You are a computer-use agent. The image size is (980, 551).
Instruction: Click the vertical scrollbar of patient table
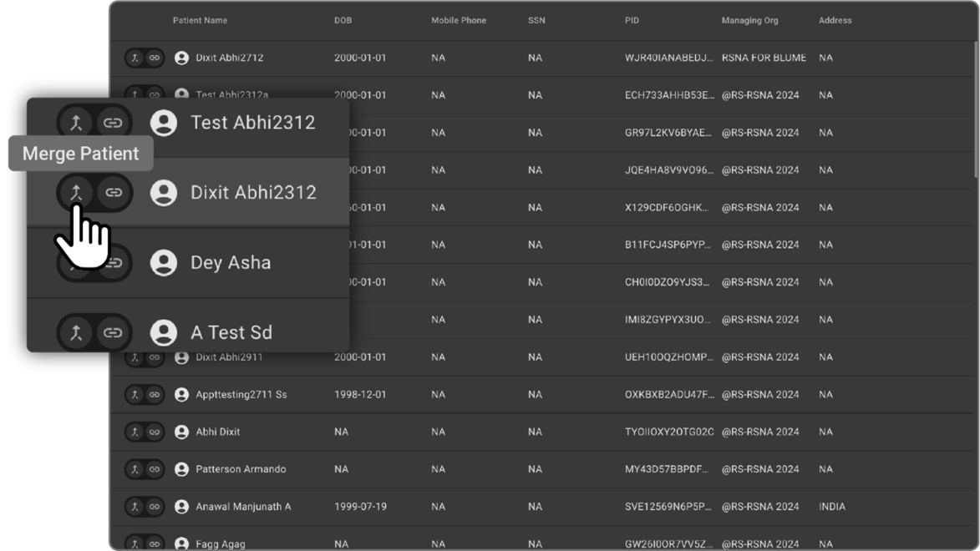975,109
